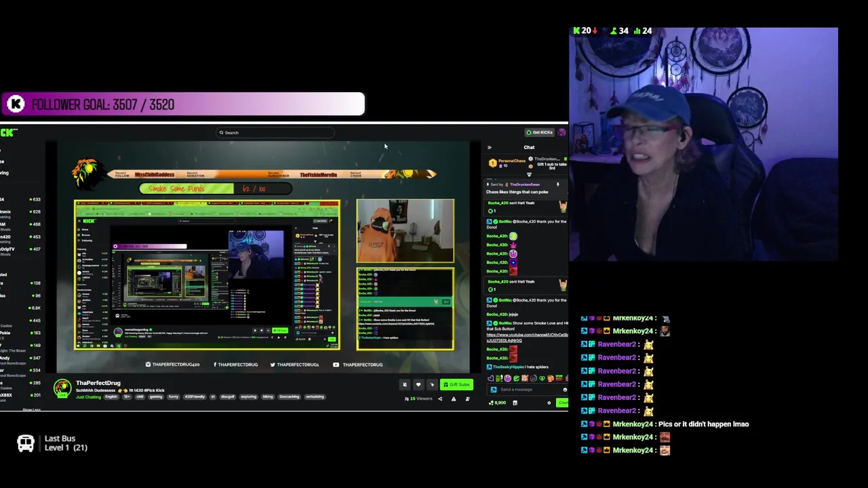
Task: Collapse the sidebar list with Show Less
Action: (32, 409)
